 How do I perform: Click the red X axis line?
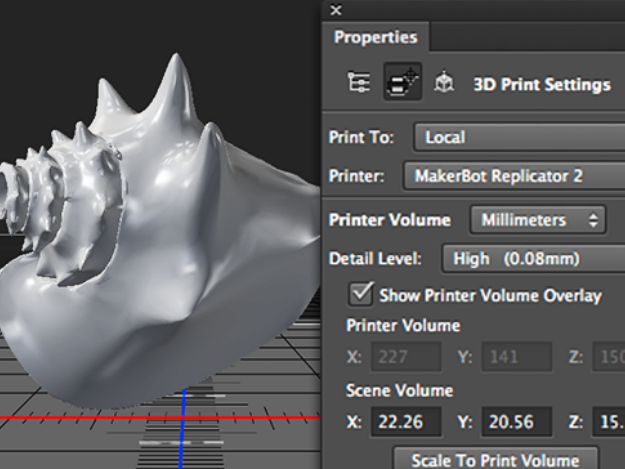click(x=160, y=418)
